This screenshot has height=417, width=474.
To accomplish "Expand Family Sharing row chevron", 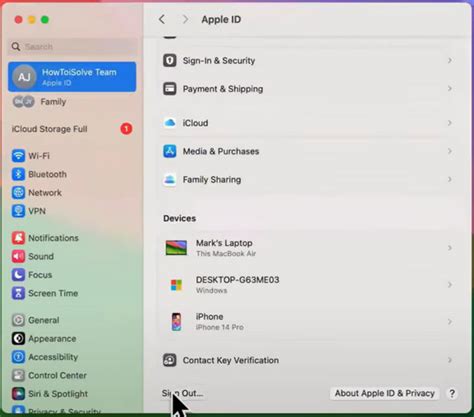I will click(x=450, y=179).
